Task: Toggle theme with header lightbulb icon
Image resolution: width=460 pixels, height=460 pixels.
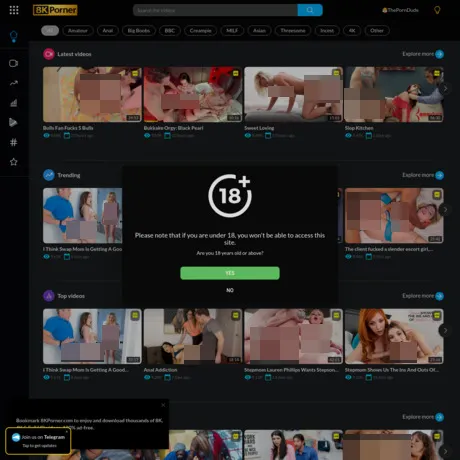Action: (x=437, y=10)
